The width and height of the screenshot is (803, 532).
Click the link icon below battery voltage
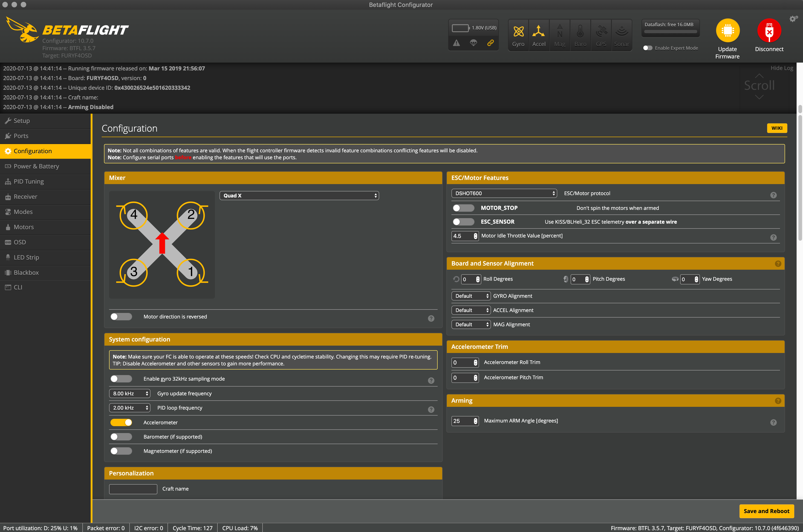pyautogui.click(x=490, y=43)
